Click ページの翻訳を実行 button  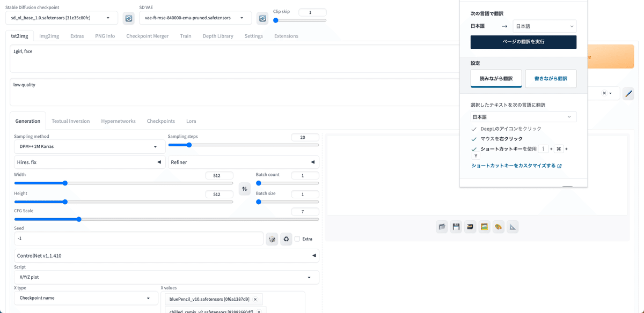click(523, 42)
